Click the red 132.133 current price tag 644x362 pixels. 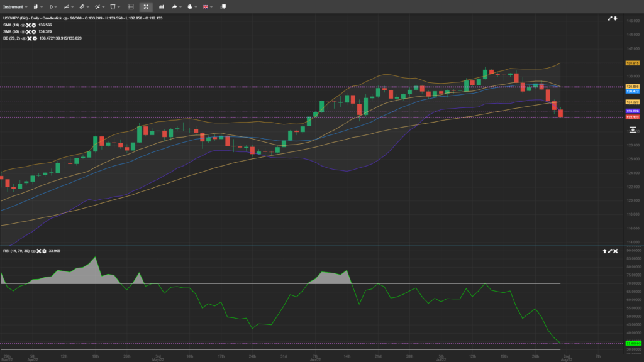(633, 117)
